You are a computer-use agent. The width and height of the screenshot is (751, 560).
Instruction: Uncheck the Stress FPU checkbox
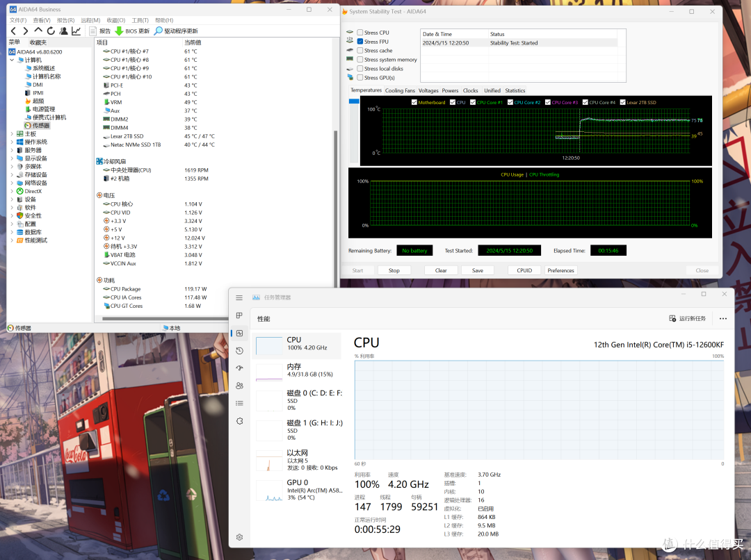[x=360, y=42]
